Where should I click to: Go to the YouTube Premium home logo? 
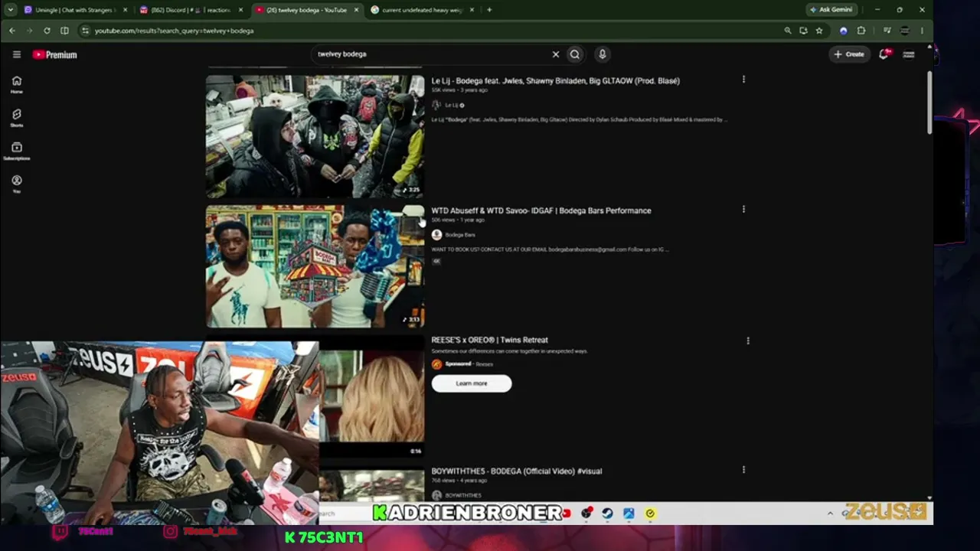(54, 54)
